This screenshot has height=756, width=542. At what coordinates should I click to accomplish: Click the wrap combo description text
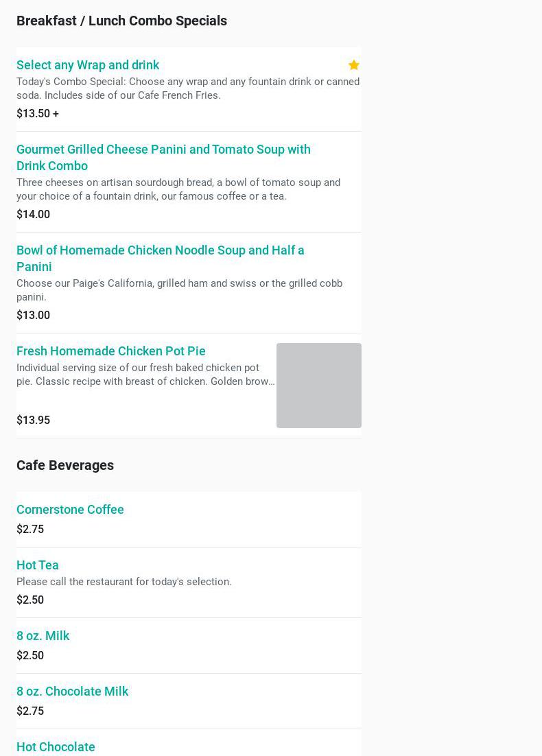187,88
